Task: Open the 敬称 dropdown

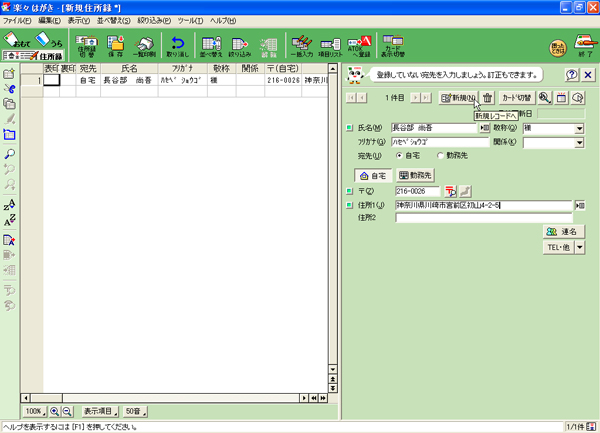Action: click(x=579, y=128)
